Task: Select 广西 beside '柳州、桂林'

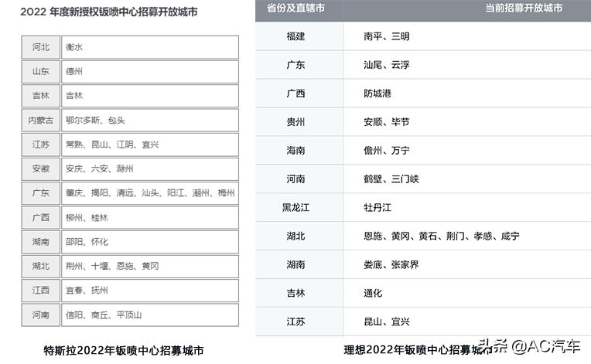Action: tap(41, 218)
